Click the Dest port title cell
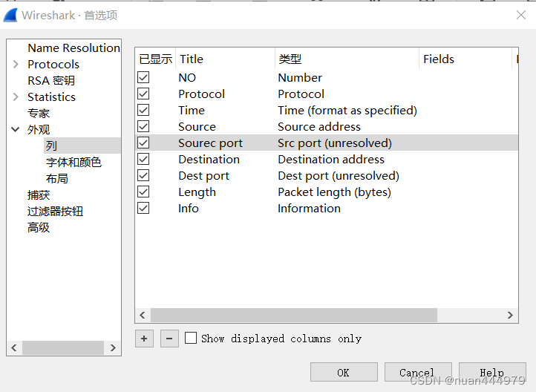Screen dimensions: 536x392 pyautogui.click(x=203, y=176)
